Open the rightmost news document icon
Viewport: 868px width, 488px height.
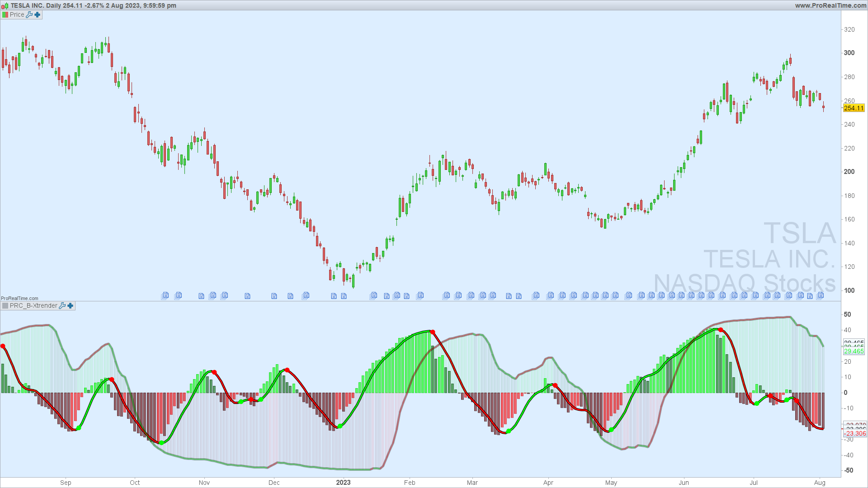coord(821,296)
